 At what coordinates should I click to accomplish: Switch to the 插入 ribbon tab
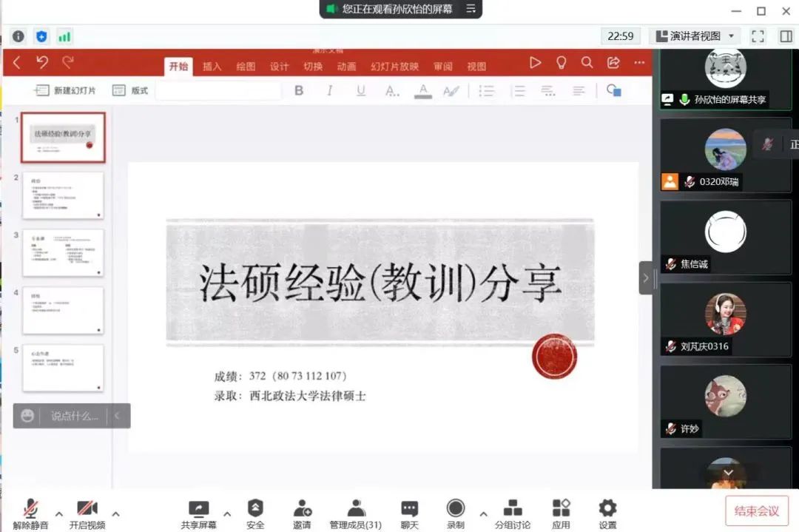pyautogui.click(x=212, y=67)
